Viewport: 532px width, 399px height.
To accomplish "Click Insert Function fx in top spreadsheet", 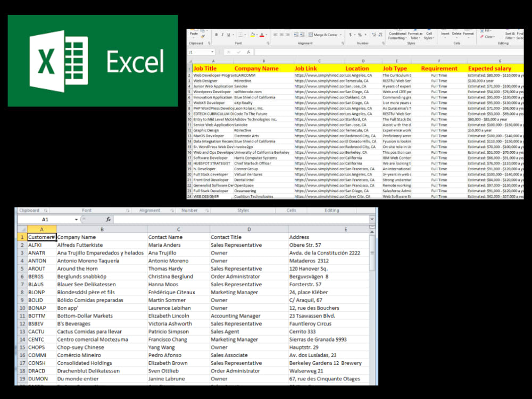I will (248, 52).
